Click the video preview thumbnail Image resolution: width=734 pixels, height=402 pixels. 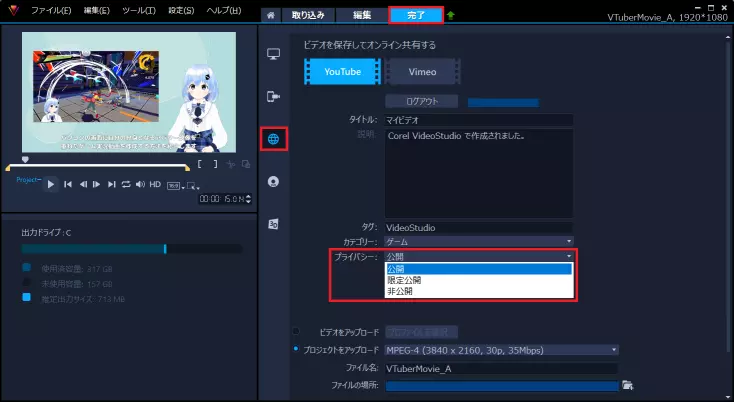pos(129,92)
